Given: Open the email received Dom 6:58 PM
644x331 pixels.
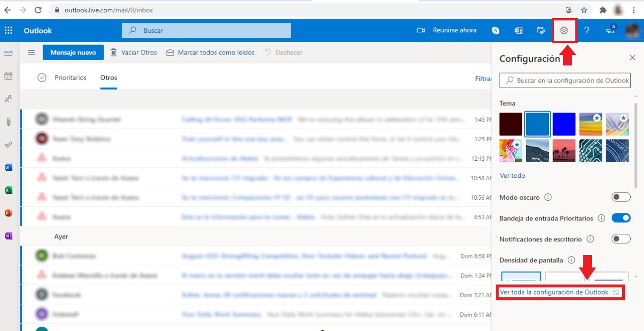Looking at the screenshot, I should coord(256,256).
